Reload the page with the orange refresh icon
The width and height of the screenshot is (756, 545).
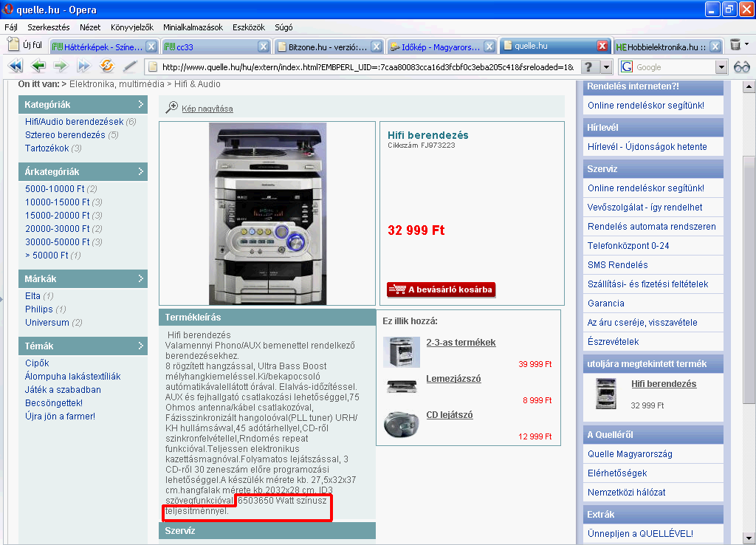coord(106,66)
